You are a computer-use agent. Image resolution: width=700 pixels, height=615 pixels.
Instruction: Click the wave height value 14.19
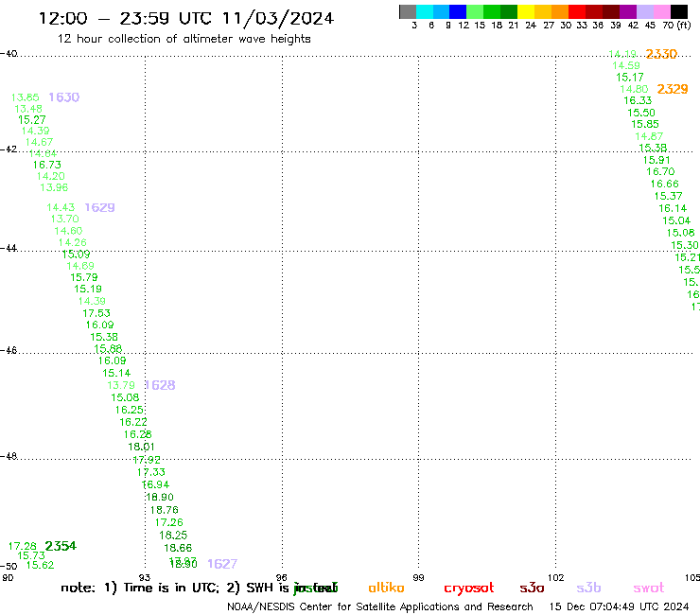pyautogui.click(x=622, y=54)
